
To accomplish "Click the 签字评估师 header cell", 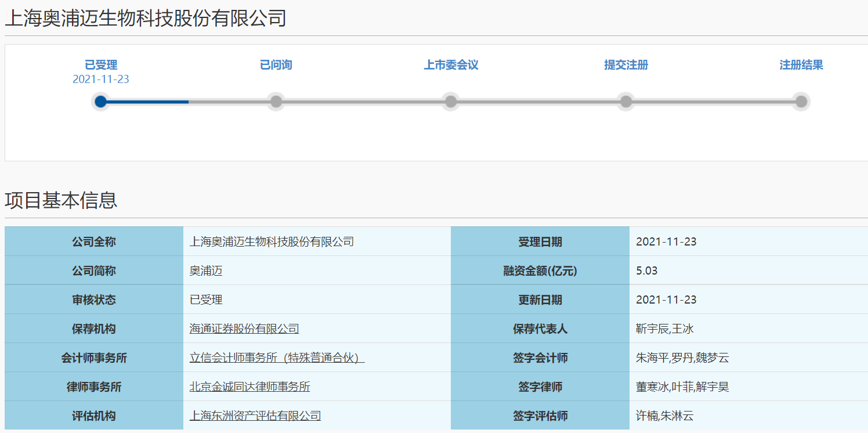I will 540,416.
